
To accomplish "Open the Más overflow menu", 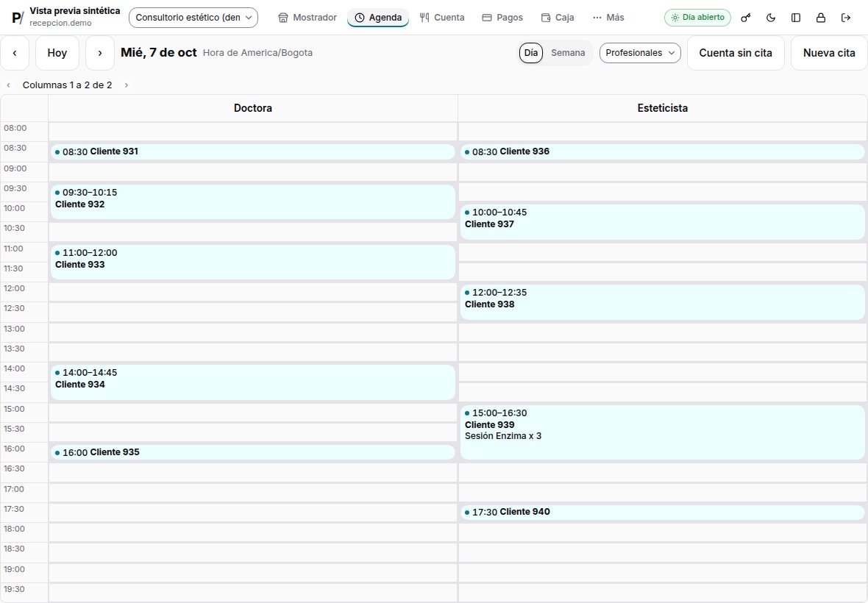I will tap(608, 18).
